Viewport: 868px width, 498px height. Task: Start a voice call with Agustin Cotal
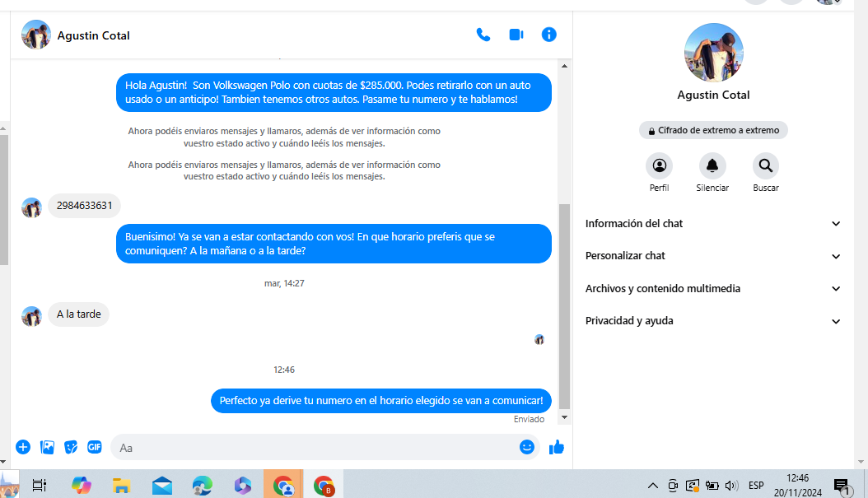pyautogui.click(x=483, y=35)
